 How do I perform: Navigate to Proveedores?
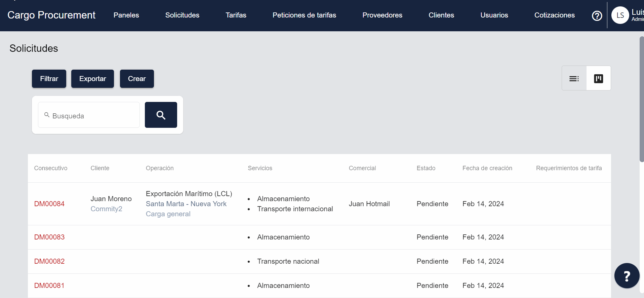coord(382,15)
